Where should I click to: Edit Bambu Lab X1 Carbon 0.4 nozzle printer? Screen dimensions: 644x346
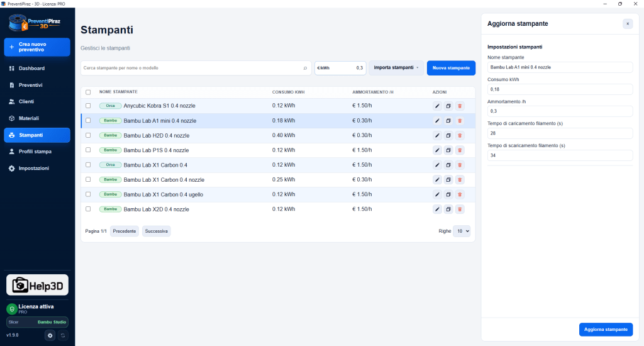tap(437, 180)
